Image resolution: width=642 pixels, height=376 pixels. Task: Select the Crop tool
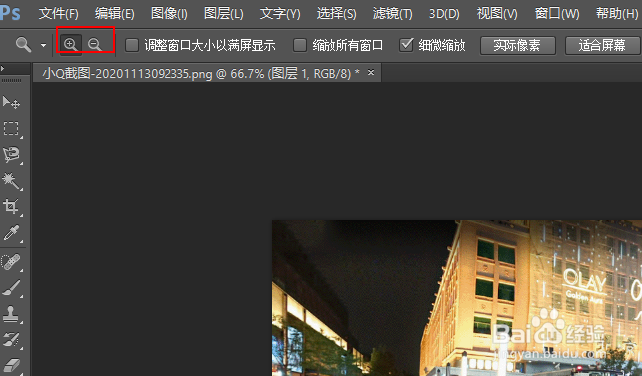click(11, 207)
